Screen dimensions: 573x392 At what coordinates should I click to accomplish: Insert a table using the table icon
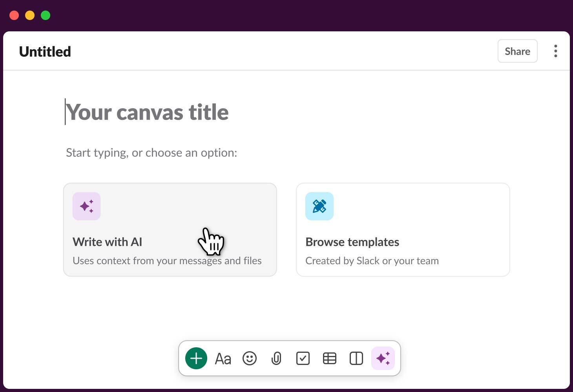click(x=329, y=358)
